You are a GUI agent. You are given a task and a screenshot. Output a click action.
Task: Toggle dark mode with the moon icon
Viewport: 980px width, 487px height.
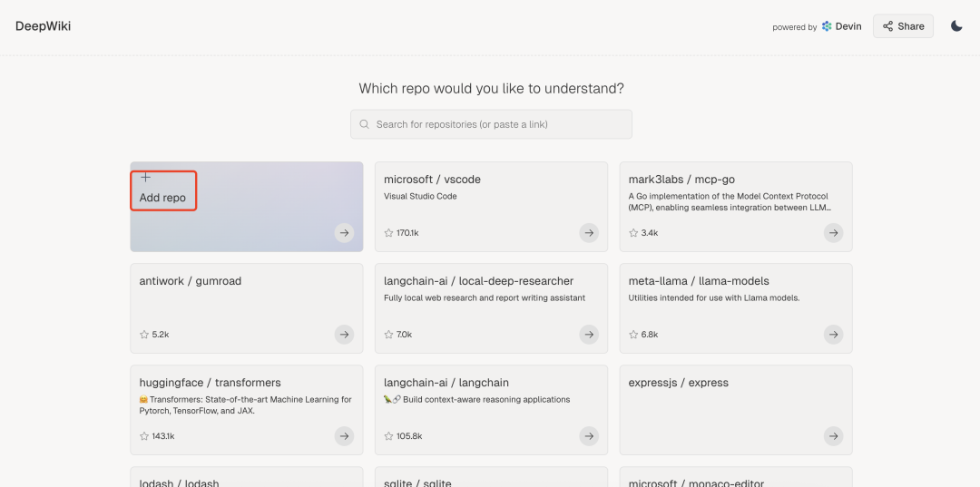[956, 26]
